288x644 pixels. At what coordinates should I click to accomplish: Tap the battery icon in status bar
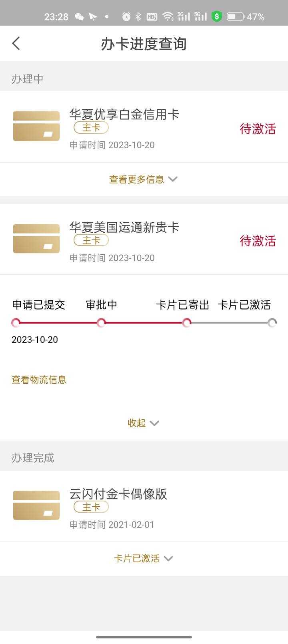pos(235,16)
